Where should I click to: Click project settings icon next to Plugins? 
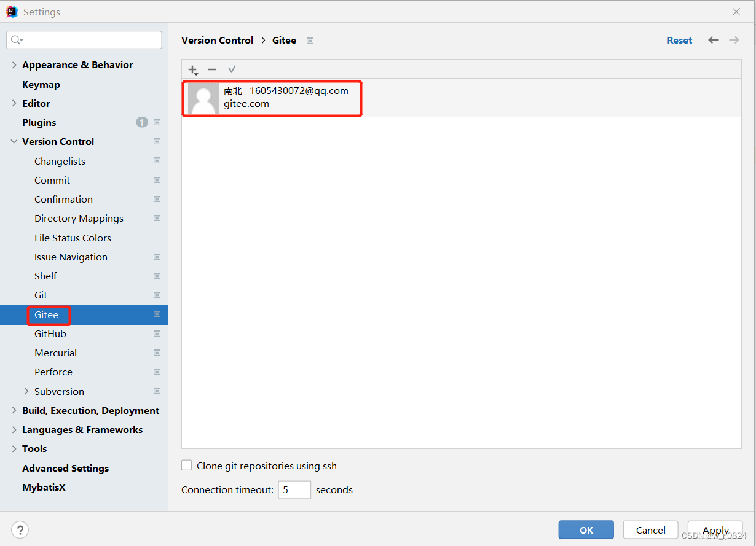click(157, 122)
